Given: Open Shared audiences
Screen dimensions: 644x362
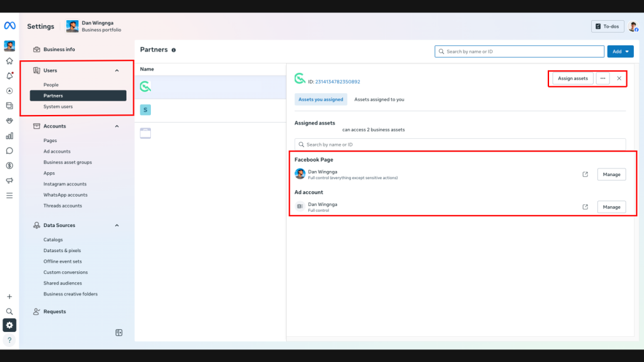Looking at the screenshot, I should [62, 283].
